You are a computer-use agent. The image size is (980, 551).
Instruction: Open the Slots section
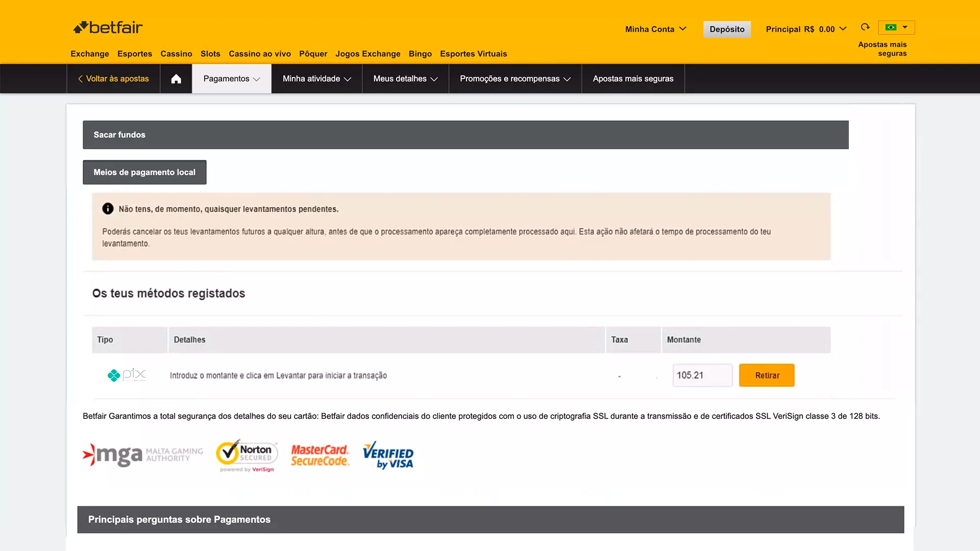point(210,54)
